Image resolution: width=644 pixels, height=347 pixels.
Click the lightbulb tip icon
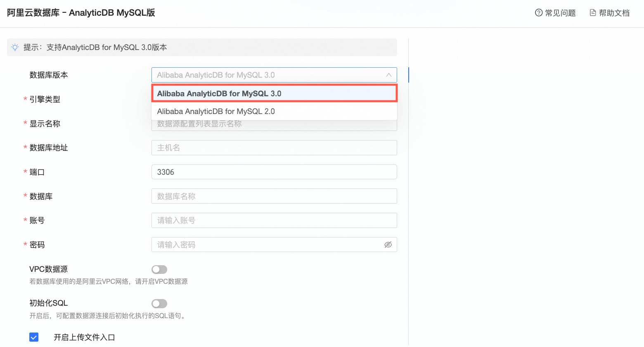15,48
